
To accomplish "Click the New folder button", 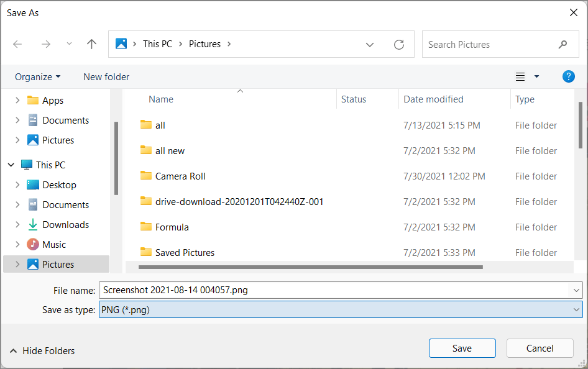I will (x=106, y=76).
